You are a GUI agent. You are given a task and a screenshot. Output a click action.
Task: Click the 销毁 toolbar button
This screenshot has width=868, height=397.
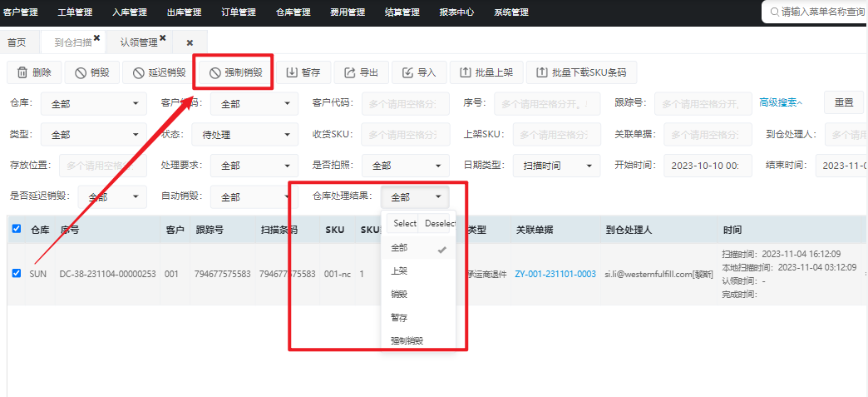point(92,72)
